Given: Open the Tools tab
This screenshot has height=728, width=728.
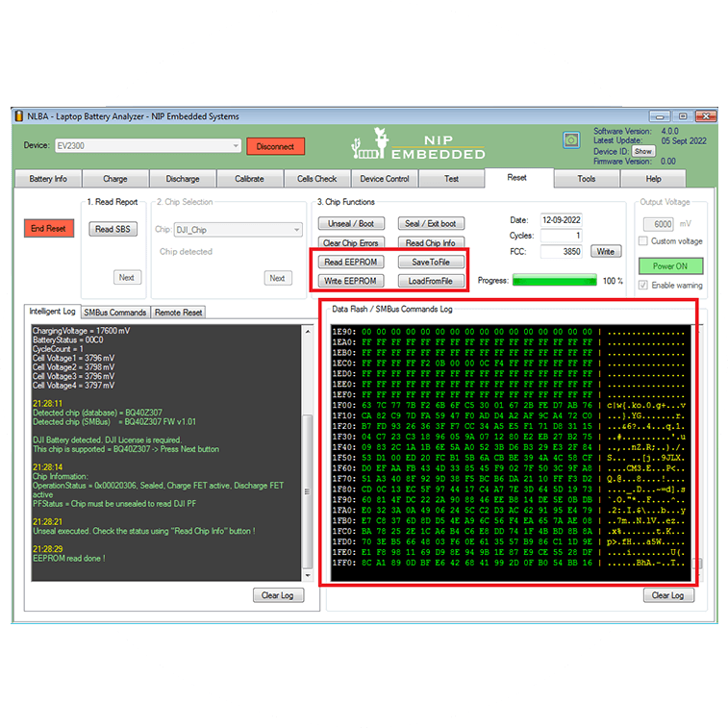Looking at the screenshot, I should 587,179.
